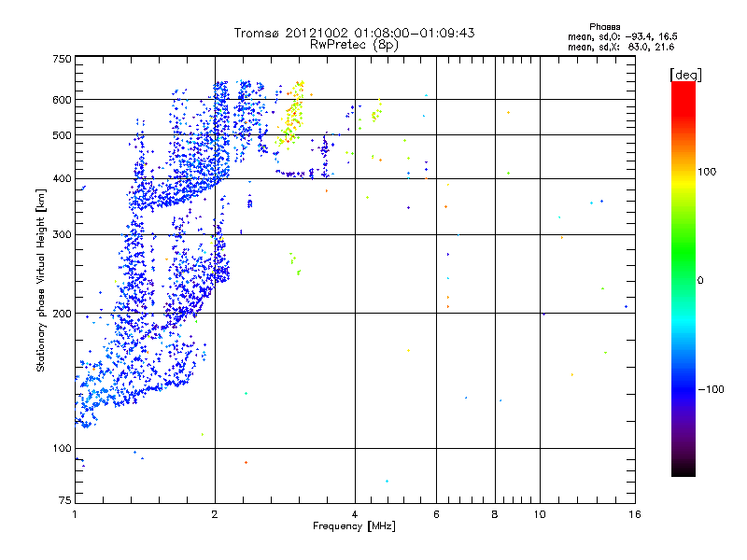Click the '-100' colorbar tick label

712,389
